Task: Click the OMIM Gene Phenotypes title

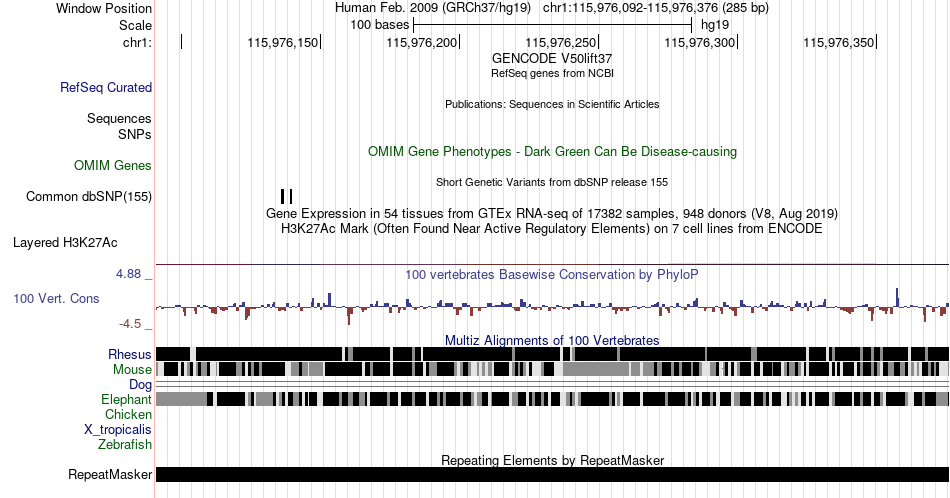Action: 552,151
